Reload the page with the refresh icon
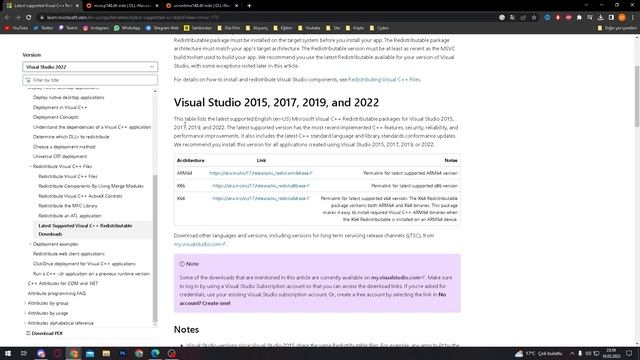Screen dimensions: 640x360 29,17
